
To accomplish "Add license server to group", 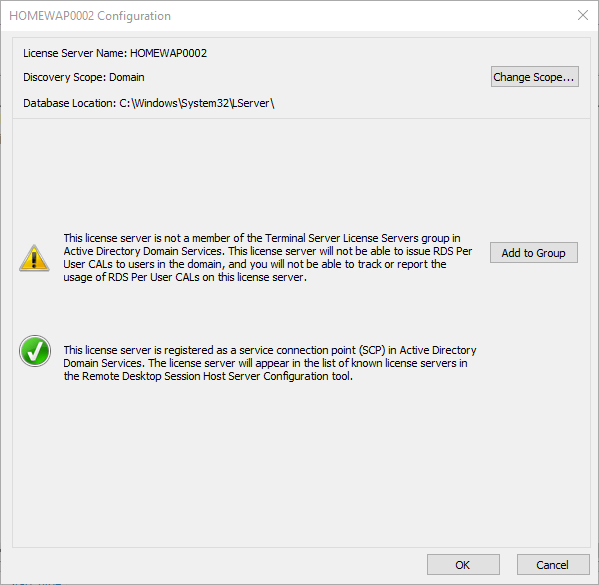I will tap(534, 253).
